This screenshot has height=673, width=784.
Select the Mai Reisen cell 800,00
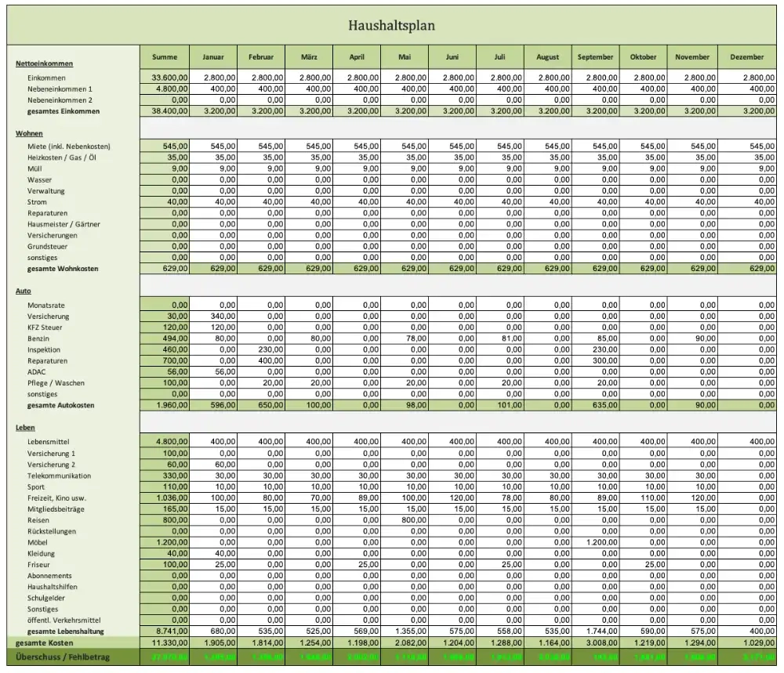(x=405, y=520)
